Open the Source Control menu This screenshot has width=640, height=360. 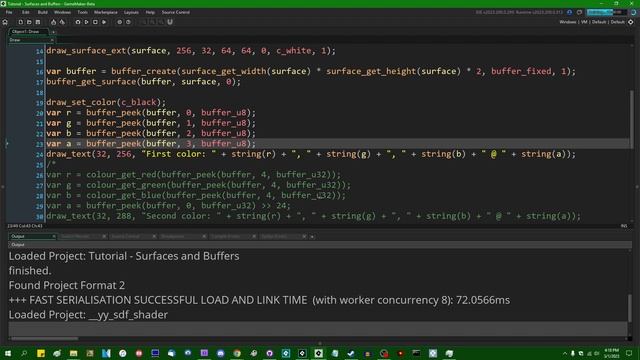[176, 12]
